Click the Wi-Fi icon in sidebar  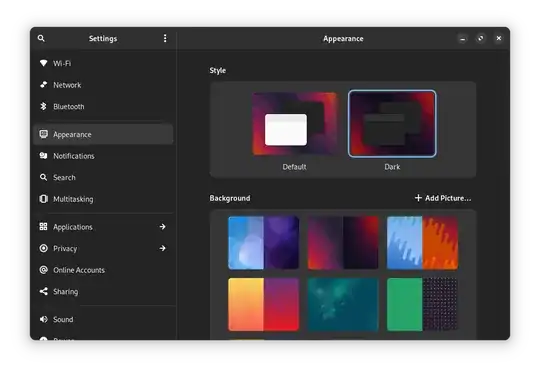click(43, 63)
